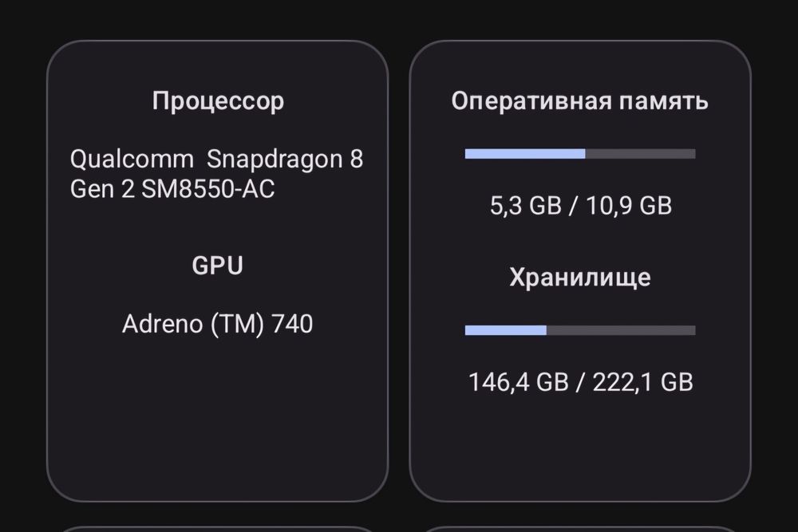Select the Adreno (TM) 740 value
798x532 pixels.
tap(217, 324)
